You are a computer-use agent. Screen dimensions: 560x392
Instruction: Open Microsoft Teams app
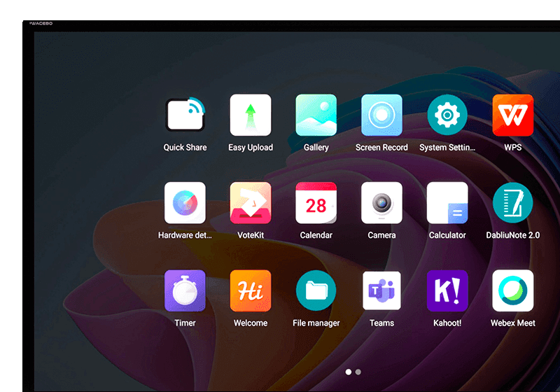pos(381,290)
